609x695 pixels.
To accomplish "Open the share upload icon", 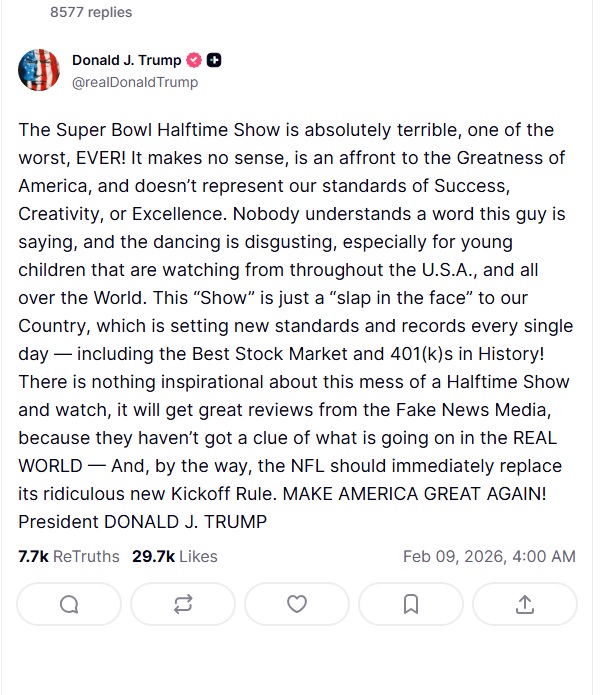I will (524, 604).
